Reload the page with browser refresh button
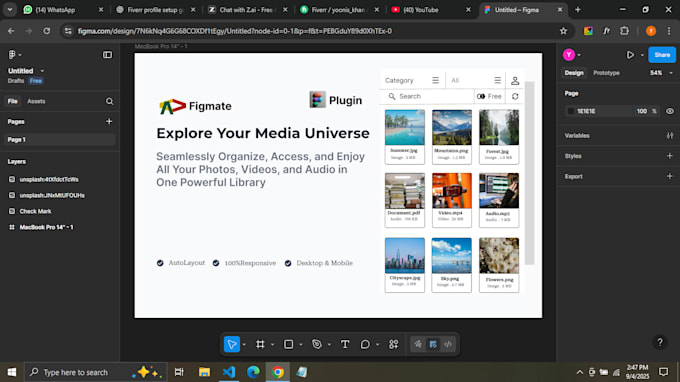680x382 pixels. tap(46, 31)
